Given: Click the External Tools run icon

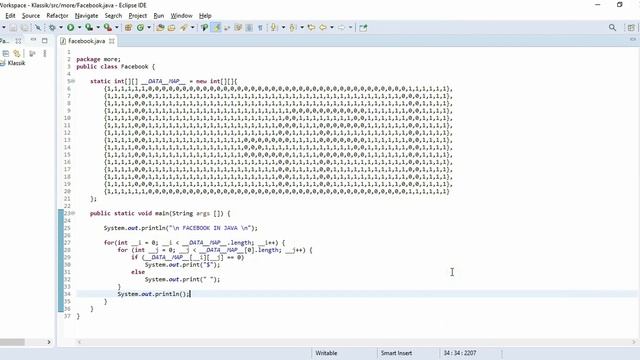Looking at the screenshot, I should tap(107, 28).
